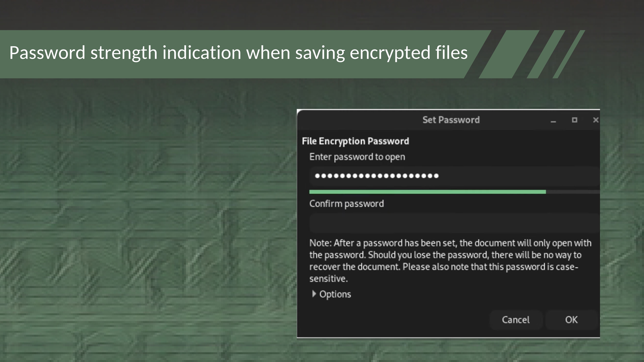Screen dimensions: 644x362
Task: Click the green password strength bar
Action: [427, 192]
